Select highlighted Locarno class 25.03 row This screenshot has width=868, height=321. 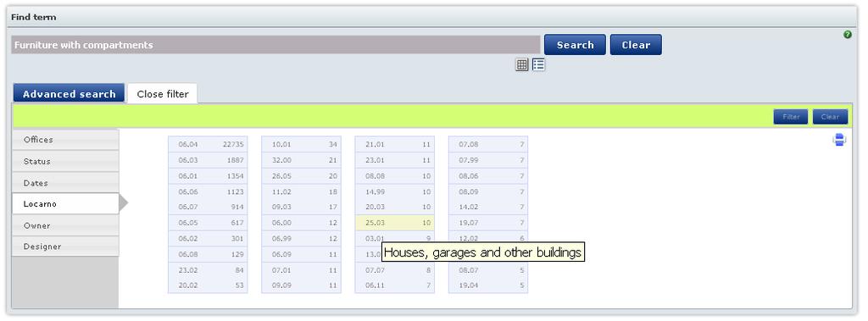pyautogui.click(x=395, y=223)
